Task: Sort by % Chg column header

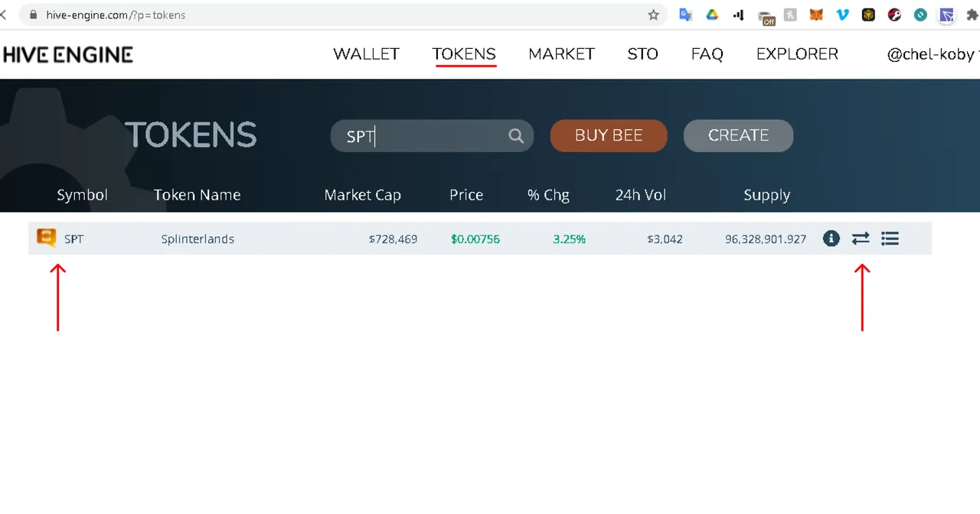Action: click(x=548, y=195)
